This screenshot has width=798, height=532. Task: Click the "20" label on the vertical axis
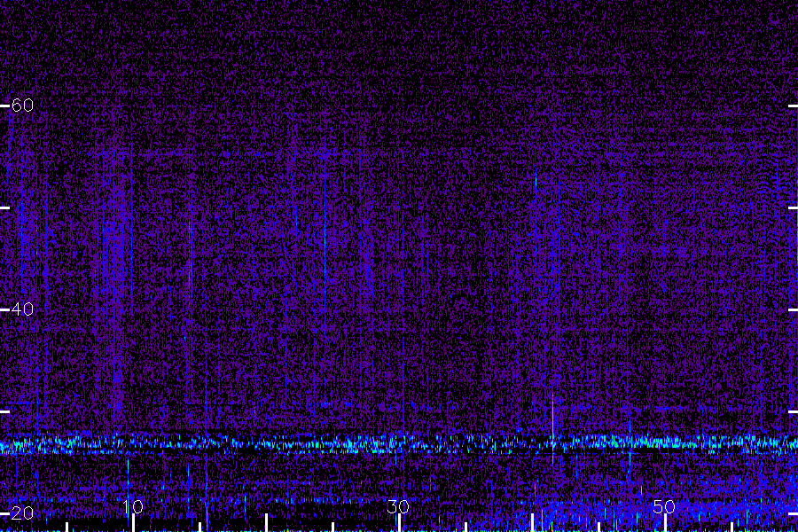[x=22, y=512]
